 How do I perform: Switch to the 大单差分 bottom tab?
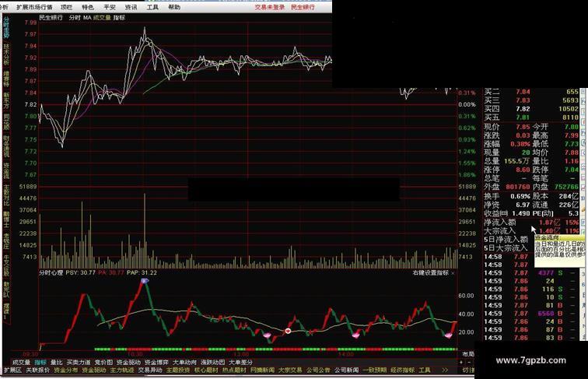(x=240, y=363)
